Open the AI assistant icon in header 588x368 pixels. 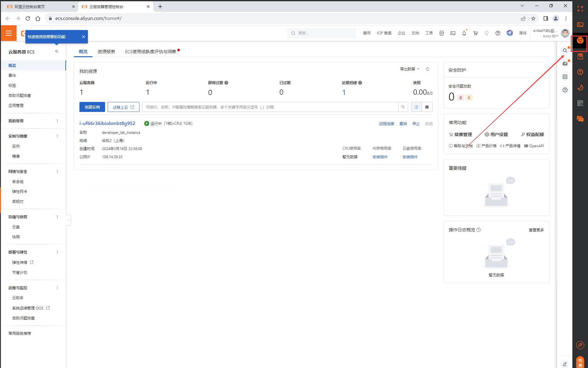[x=510, y=33]
